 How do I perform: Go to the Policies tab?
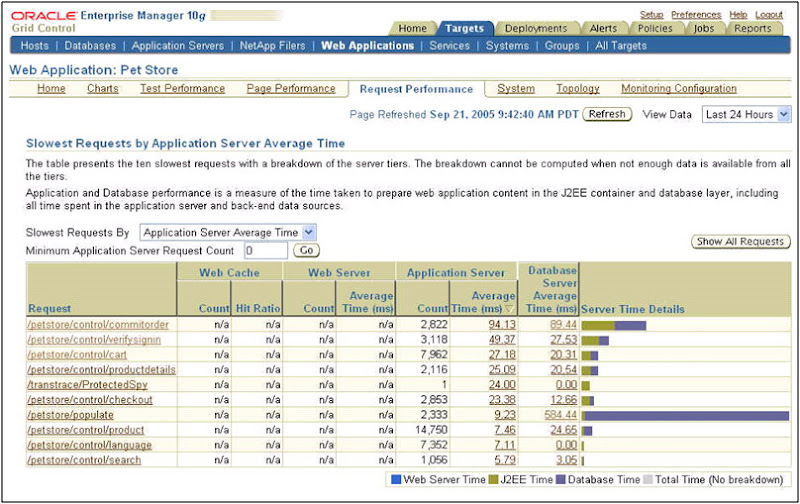[x=655, y=29]
